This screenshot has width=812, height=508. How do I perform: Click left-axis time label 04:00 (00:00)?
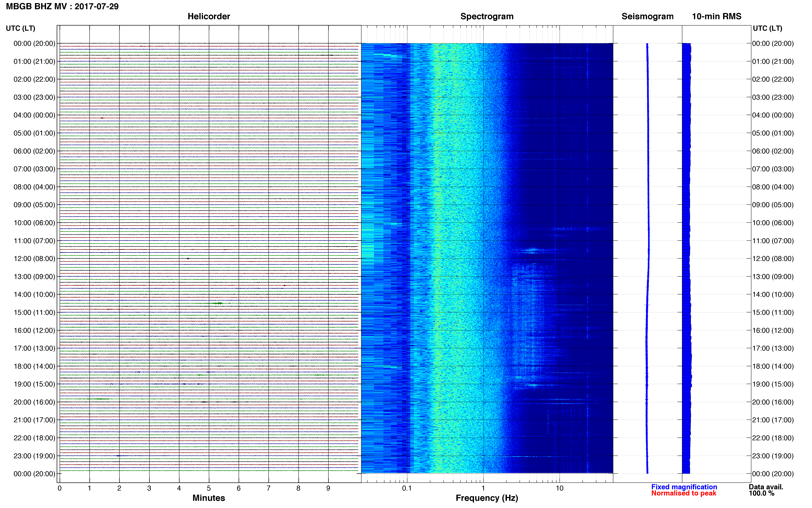(x=34, y=115)
